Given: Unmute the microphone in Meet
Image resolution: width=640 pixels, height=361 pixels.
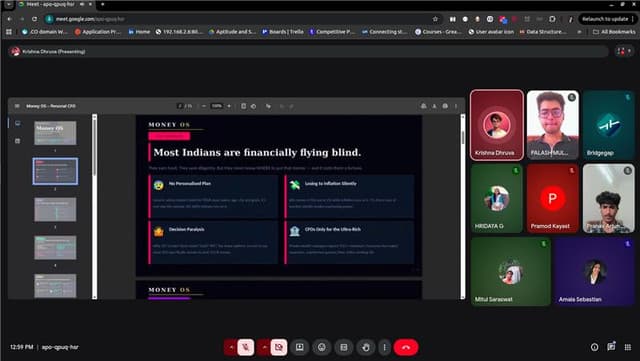Looking at the screenshot, I should point(246,347).
